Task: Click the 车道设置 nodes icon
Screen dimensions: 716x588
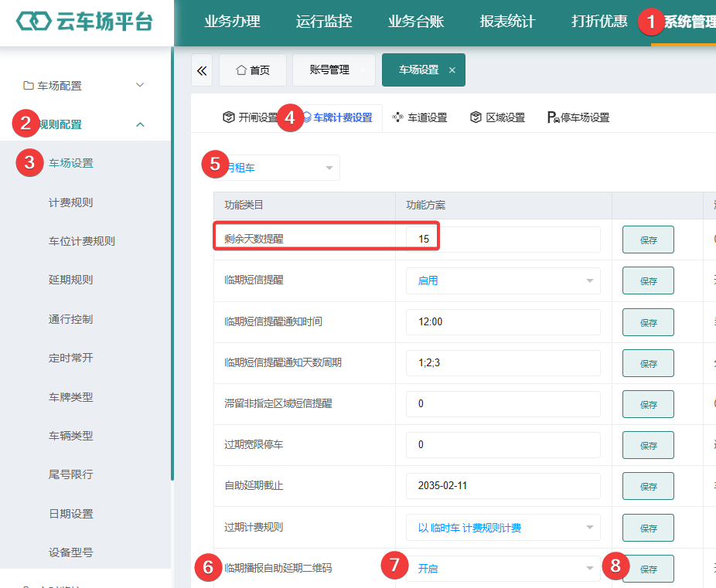Action: pyautogui.click(x=397, y=117)
